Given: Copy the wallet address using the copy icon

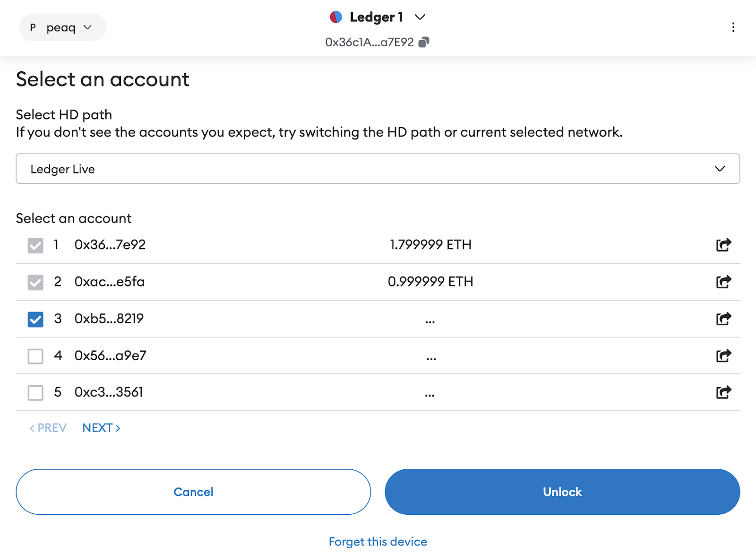Looking at the screenshot, I should 424,42.
